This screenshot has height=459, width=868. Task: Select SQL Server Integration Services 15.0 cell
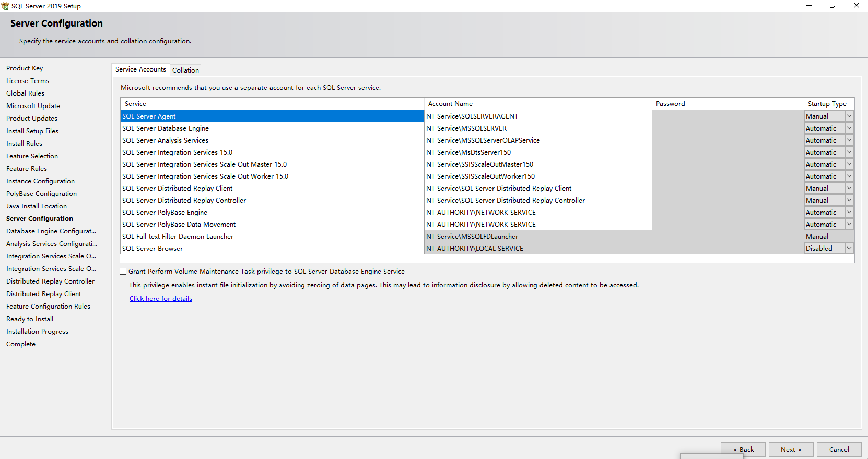272,152
